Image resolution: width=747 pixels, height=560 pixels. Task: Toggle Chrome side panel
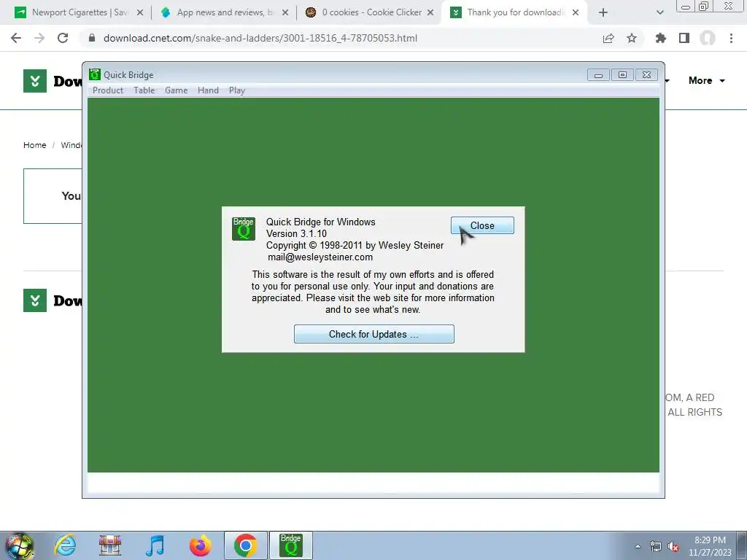(x=684, y=38)
